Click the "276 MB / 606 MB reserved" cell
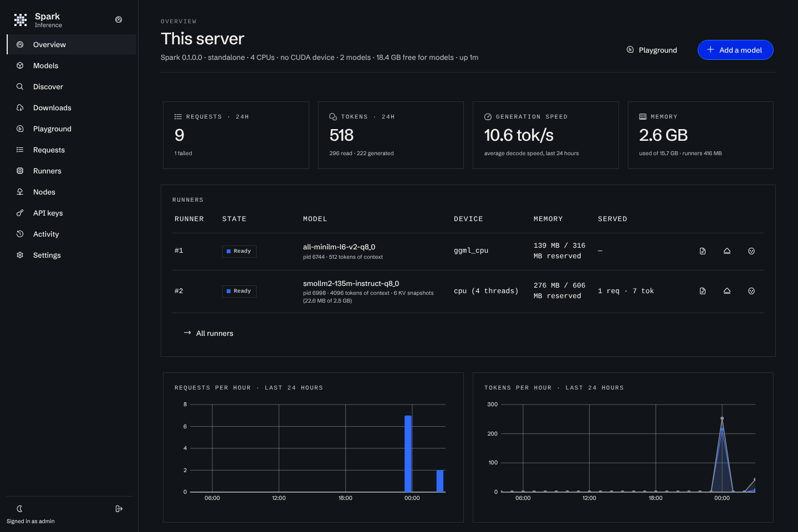Image resolution: width=798 pixels, height=532 pixels. coord(560,290)
